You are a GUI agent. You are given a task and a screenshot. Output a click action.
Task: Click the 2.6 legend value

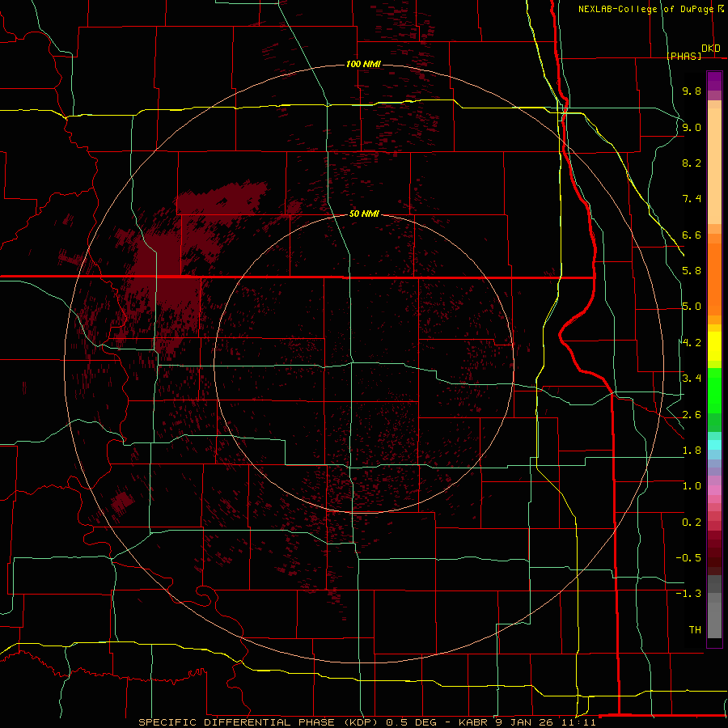692,415
